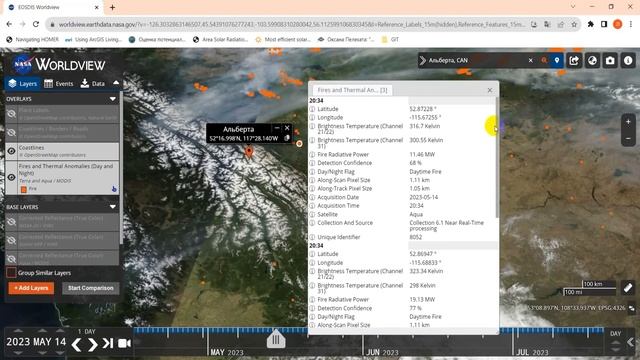Click the MAY 2023 timeline label

tap(227, 352)
